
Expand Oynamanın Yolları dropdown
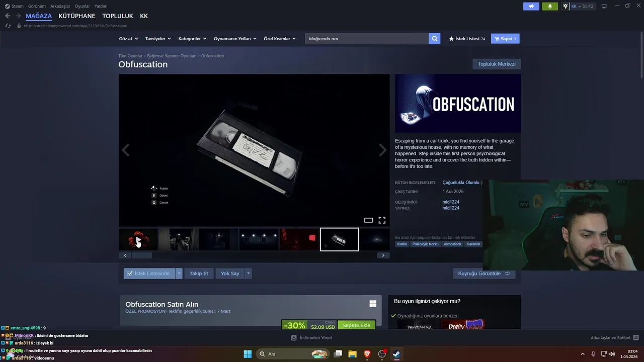(x=235, y=39)
